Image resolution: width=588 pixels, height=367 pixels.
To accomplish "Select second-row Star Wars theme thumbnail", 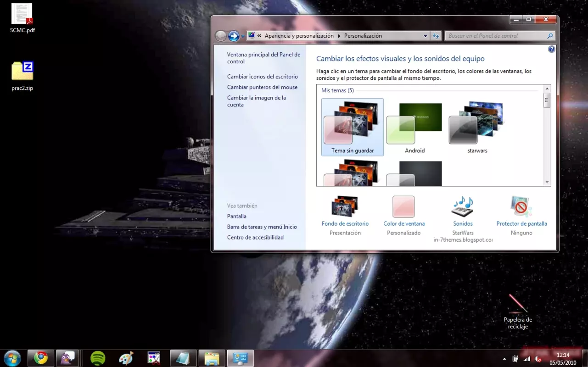I will [x=353, y=172].
